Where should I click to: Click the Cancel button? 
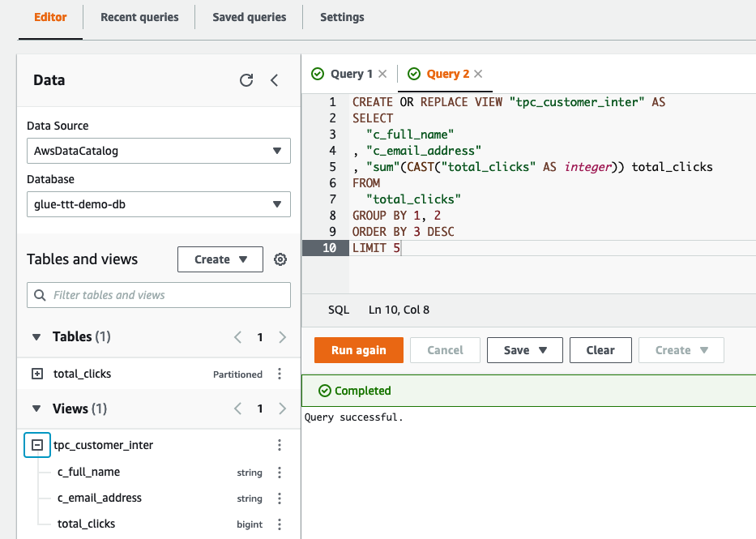[445, 350]
